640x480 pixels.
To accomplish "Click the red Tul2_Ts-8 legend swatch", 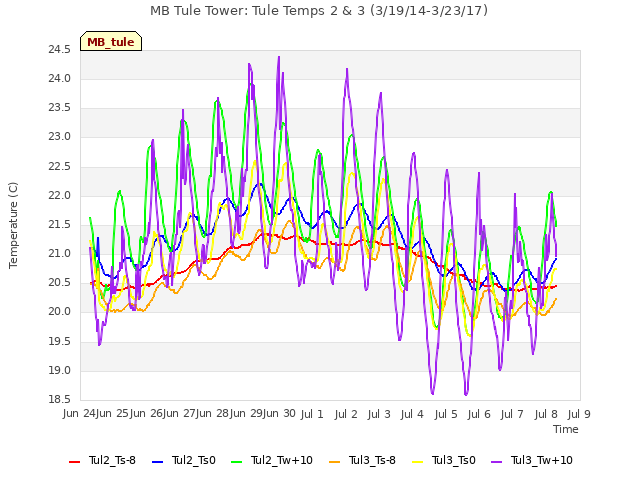I will (75, 462).
